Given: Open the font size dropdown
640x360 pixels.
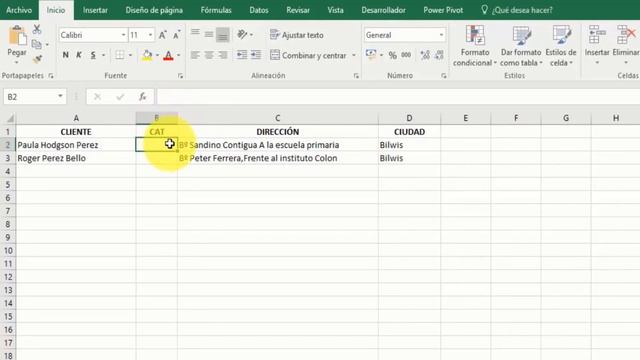Looking at the screenshot, I should pyautogui.click(x=150, y=35).
